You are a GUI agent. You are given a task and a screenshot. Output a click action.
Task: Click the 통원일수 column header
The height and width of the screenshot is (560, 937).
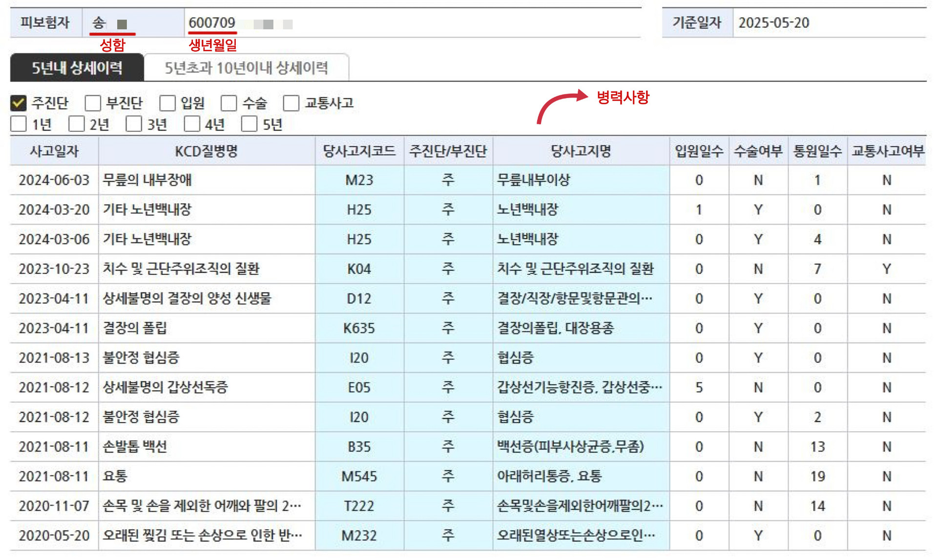click(x=818, y=151)
